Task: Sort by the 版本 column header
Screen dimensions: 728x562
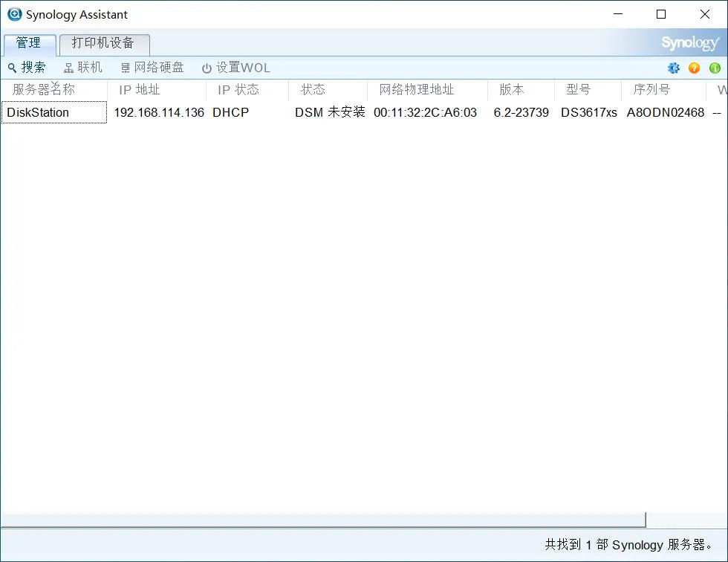Action: [x=511, y=89]
